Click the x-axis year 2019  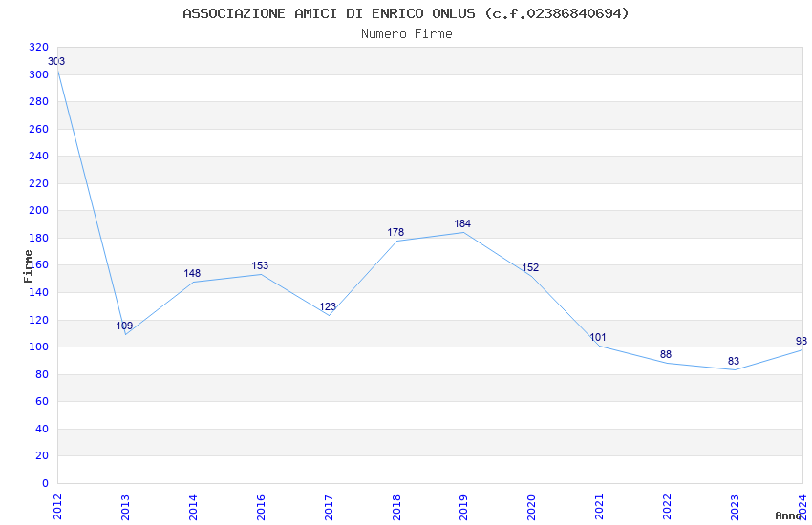pyautogui.click(x=463, y=507)
